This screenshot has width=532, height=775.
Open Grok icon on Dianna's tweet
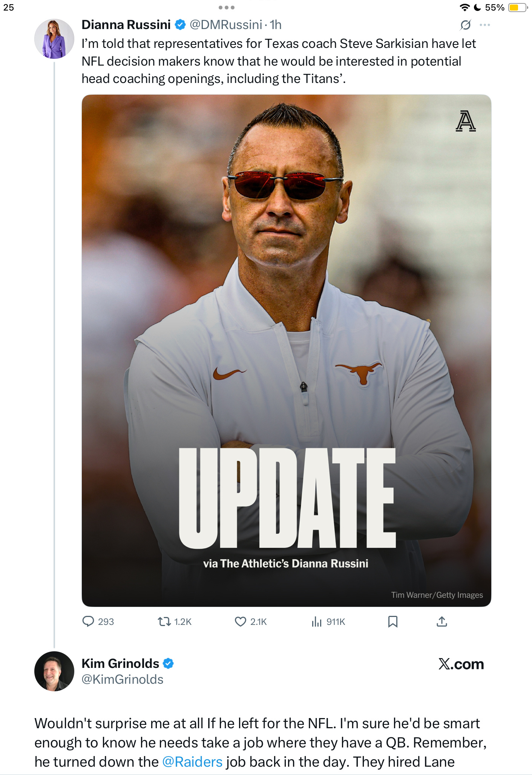coord(466,25)
